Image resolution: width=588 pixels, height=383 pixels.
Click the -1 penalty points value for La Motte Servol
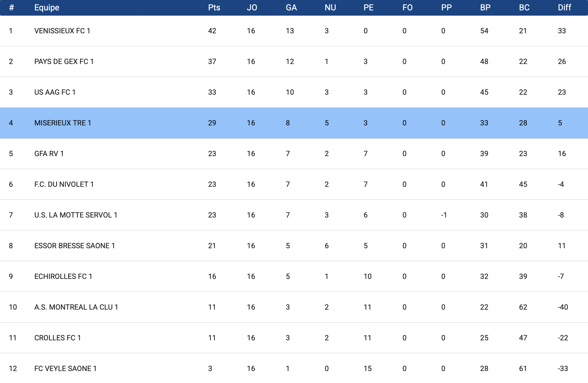click(x=444, y=215)
